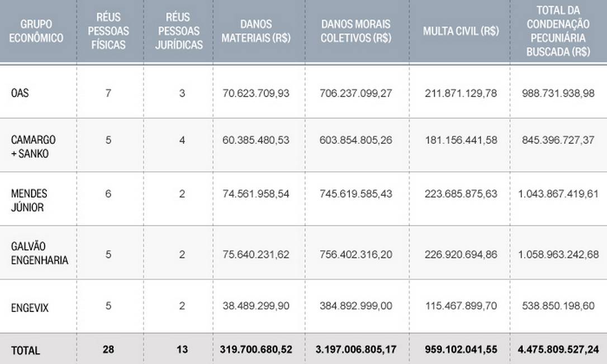Select total material damages 319.700.680,52

pyautogui.click(x=257, y=351)
